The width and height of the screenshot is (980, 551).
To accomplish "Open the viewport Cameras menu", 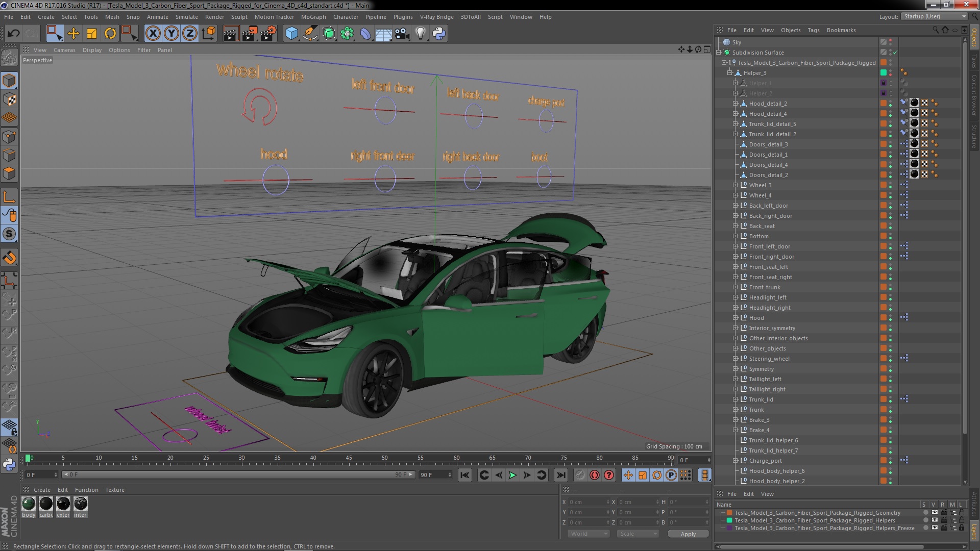I will click(64, 50).
